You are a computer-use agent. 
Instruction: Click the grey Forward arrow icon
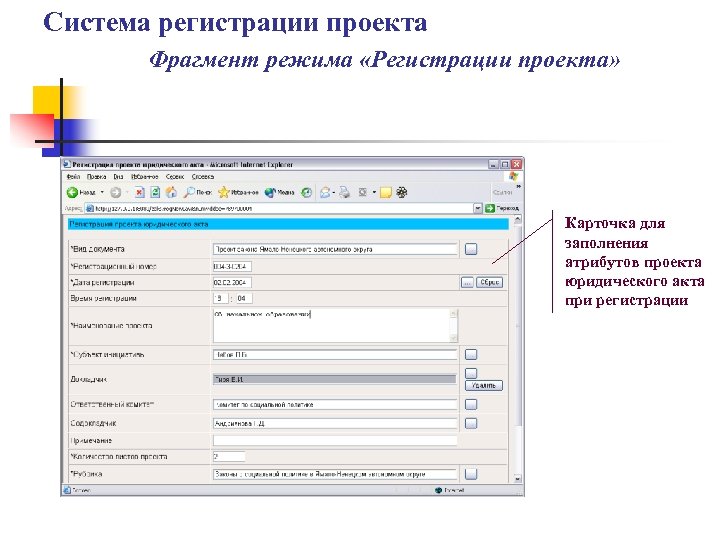click(115, 192)
